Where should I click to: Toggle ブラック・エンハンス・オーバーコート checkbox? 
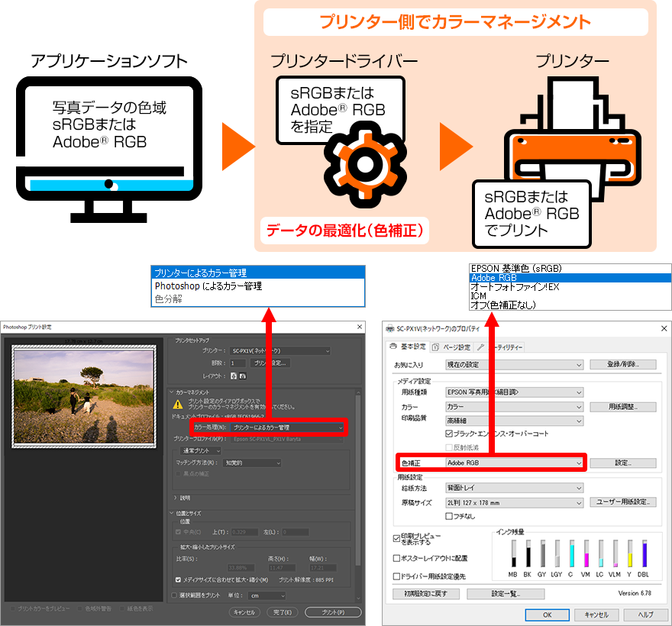[x=449, y=434]
